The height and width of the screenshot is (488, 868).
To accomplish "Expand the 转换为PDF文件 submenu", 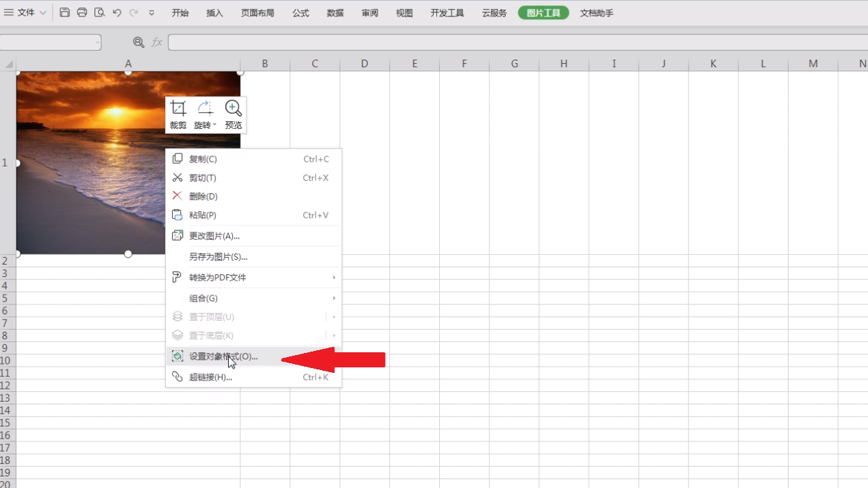I will pos(334,278).
